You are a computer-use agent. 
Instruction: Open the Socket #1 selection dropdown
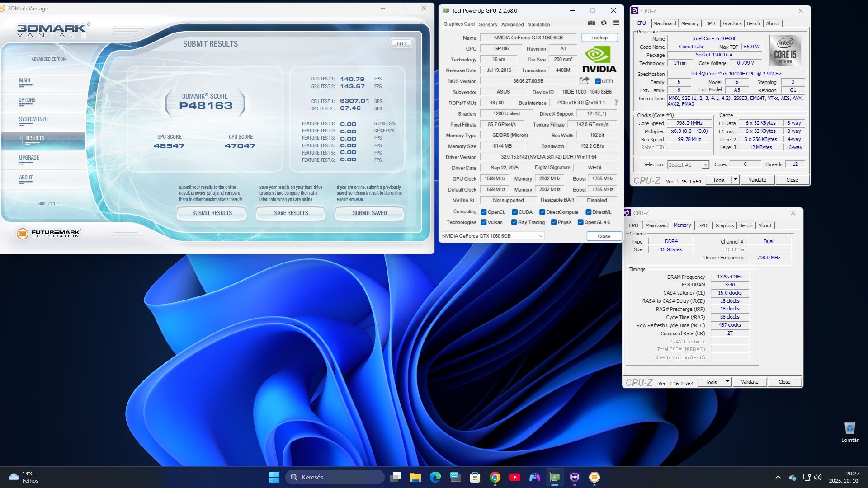pyautogui.click(x=705, y=165)
